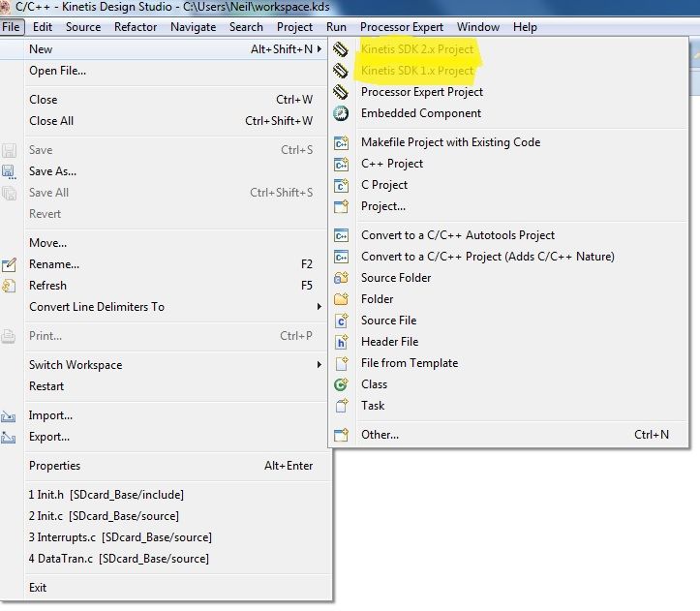
Task: Click the Convert to C/C++ Project Nature icon
Action: 341,257
